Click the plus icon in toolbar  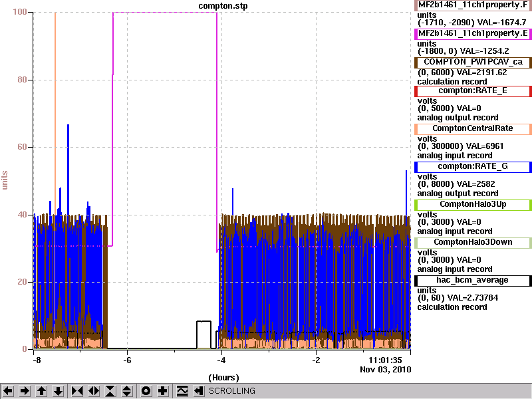[163, 391]
